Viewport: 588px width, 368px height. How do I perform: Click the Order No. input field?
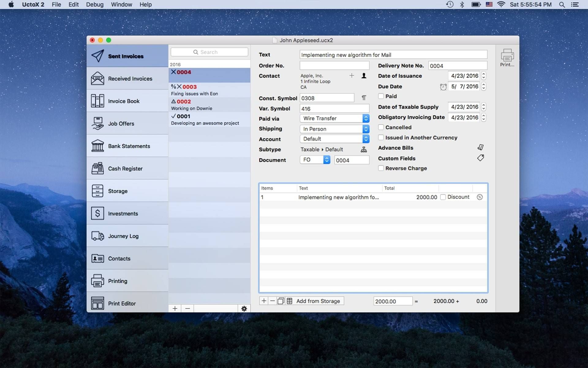pyautogui.click(x=334, y=66)
